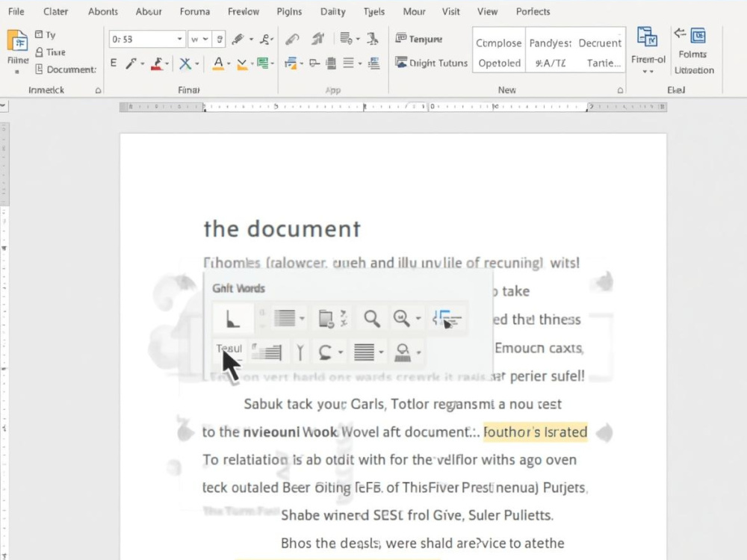This screenshot has width=747, height=560.
Task: Click the Y-shaped icon in the popup
Action: (300, 352)
